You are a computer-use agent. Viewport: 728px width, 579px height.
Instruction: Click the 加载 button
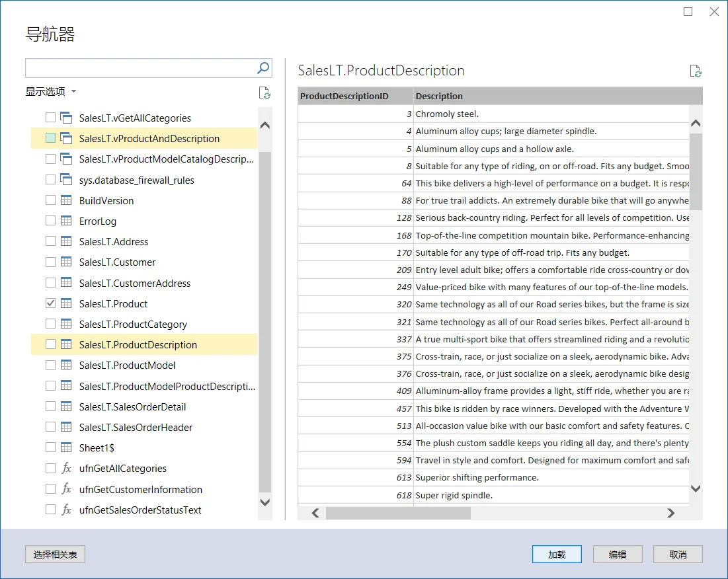coord(557,555)
